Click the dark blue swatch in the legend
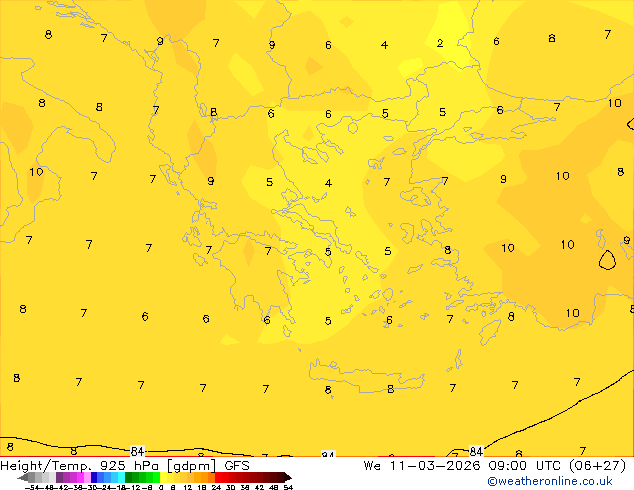This screenshot has width=634, height=490. [x=94, y=477]
